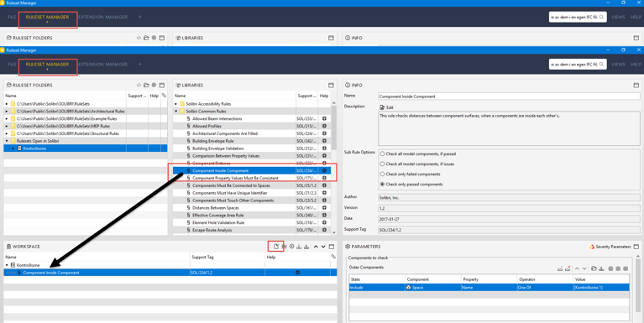Open help icon for Building Envelope Rule
Viewport: 644px width, 323px height.
click(324, 141)
